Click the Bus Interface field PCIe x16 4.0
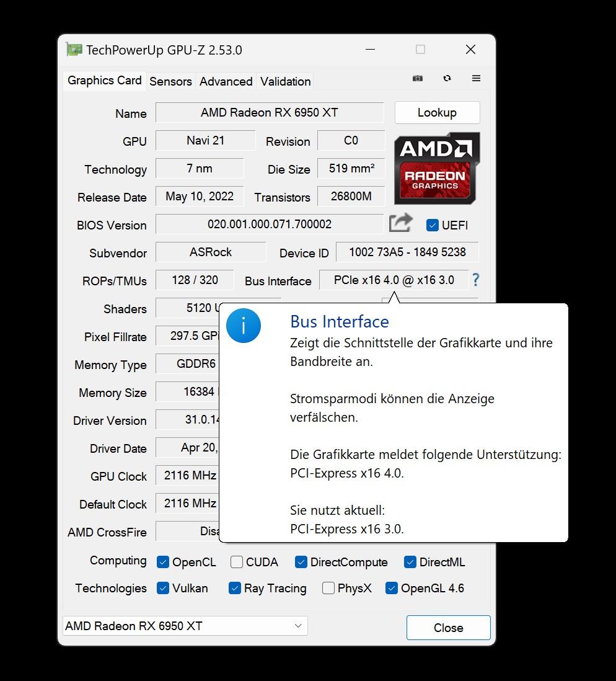 tap(394, 280)
